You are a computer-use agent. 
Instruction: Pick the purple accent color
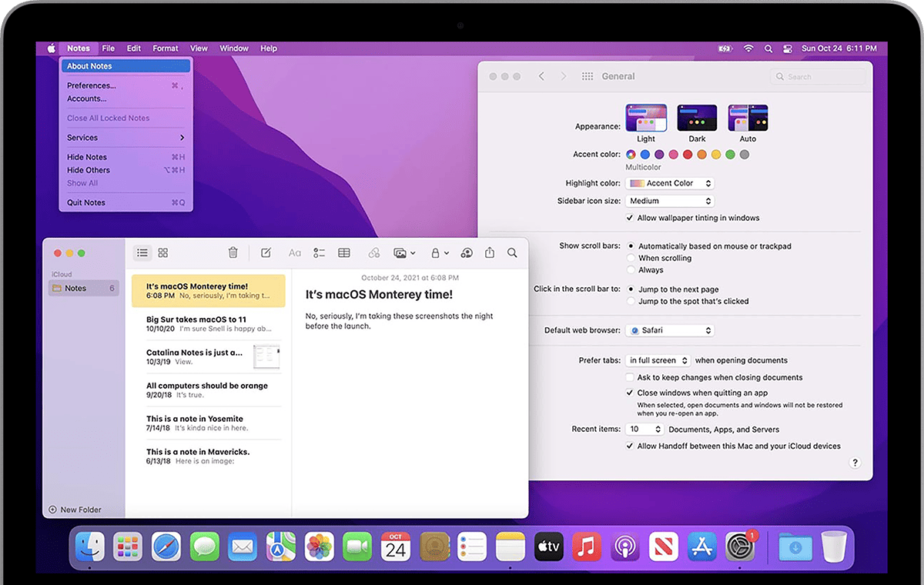click(659, 155)
